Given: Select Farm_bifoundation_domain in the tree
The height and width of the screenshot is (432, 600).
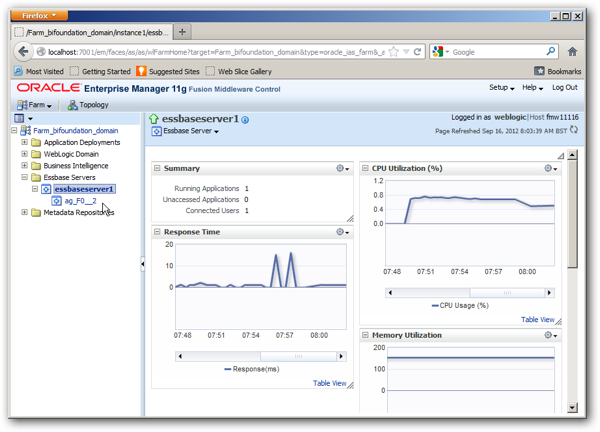Looking at the screenshot, I should coord(75,130).
